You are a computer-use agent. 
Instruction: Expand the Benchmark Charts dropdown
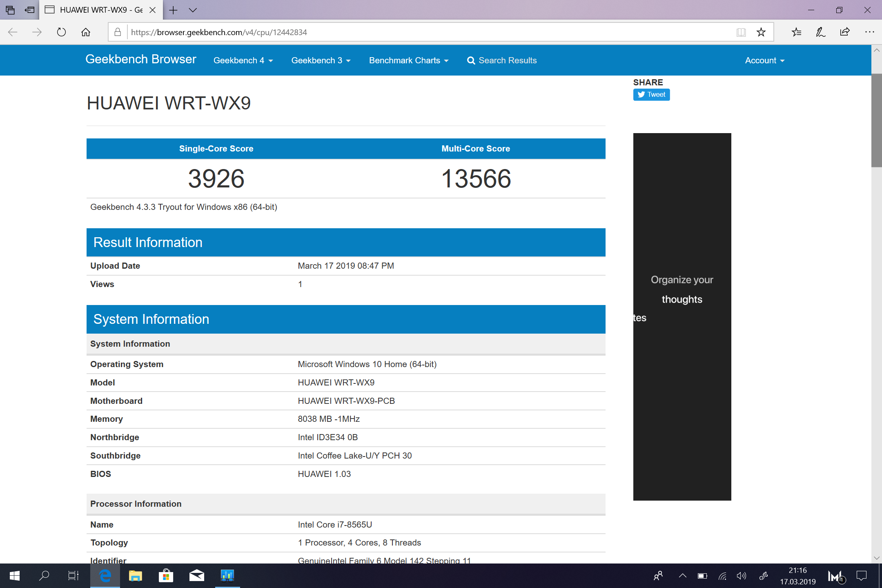coord(409,60)
